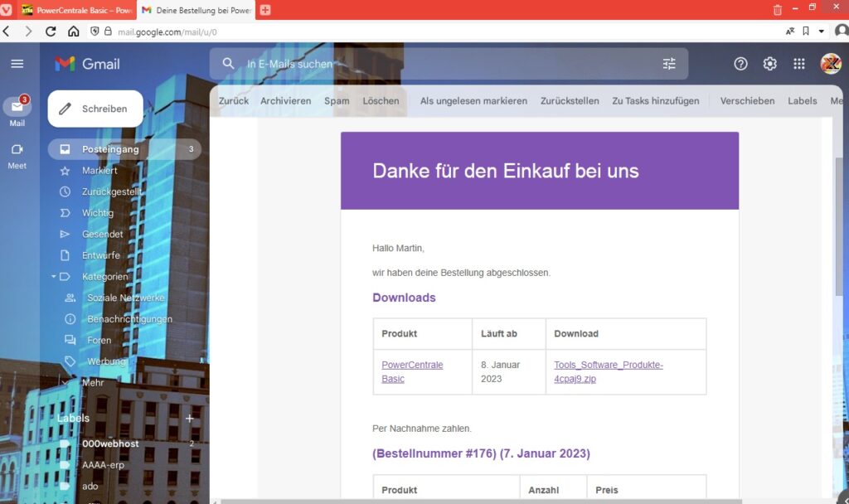Open closed tabs trash icon

click(778, 10)
